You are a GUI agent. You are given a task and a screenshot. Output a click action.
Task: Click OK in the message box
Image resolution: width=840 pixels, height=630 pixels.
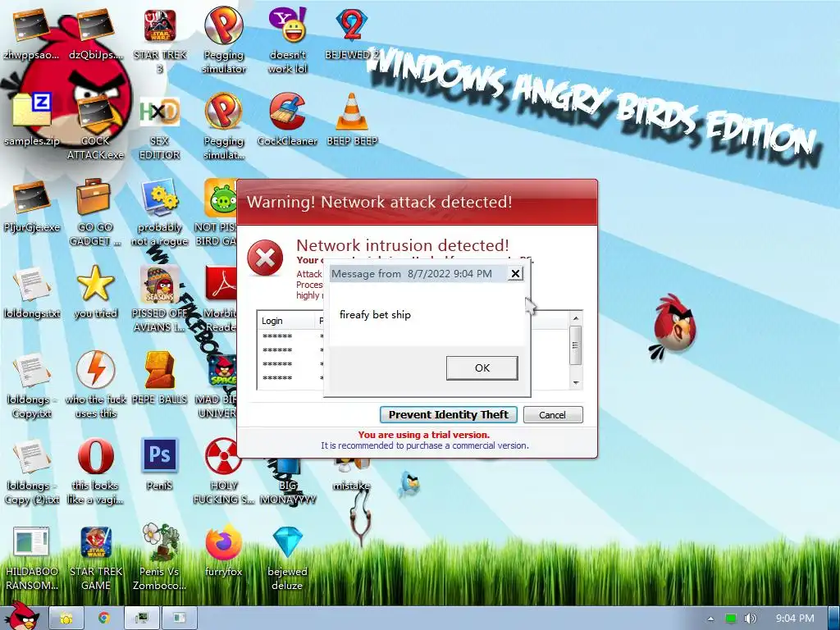click(482, 368)
